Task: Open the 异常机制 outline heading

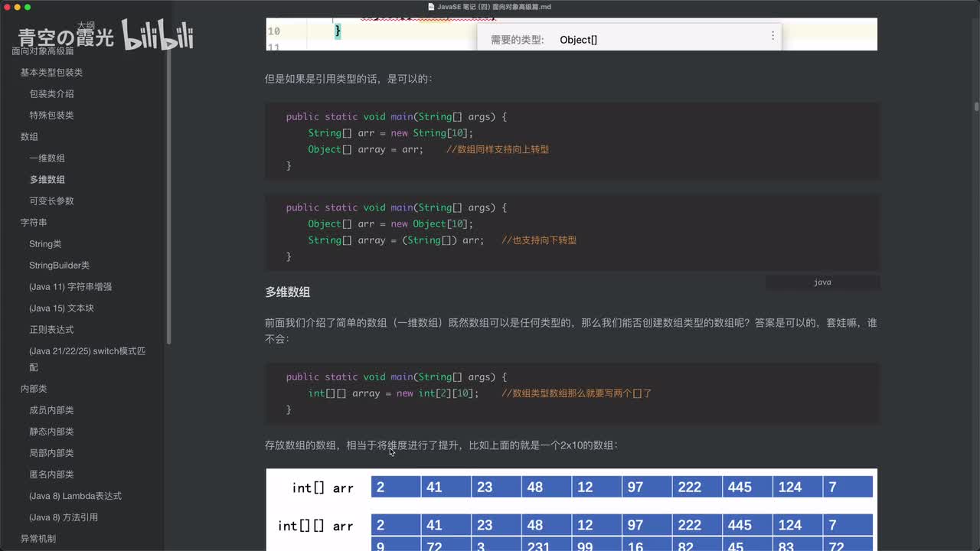Action: [38, 539]
